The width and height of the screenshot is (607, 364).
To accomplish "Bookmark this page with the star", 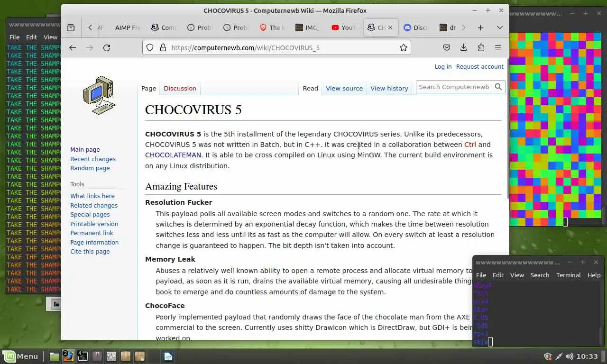I will pyautogui.click(x=404, y=47).
